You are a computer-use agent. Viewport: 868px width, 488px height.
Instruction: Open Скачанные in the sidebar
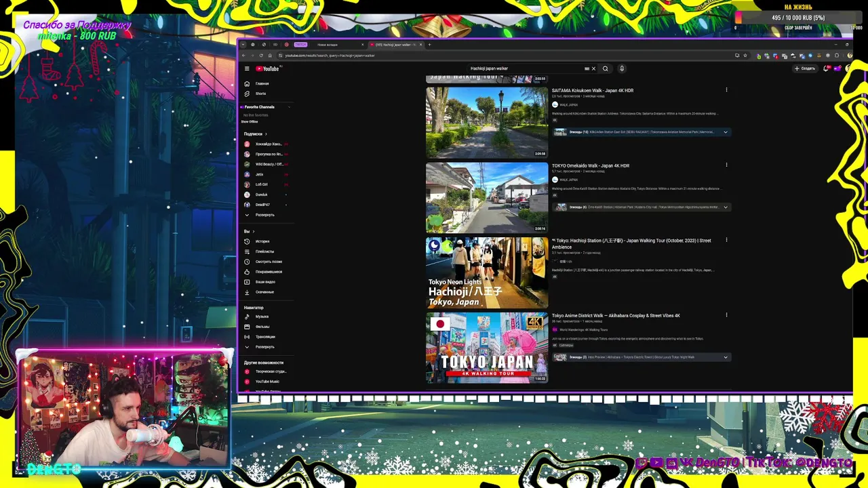(x=264, y=292)
